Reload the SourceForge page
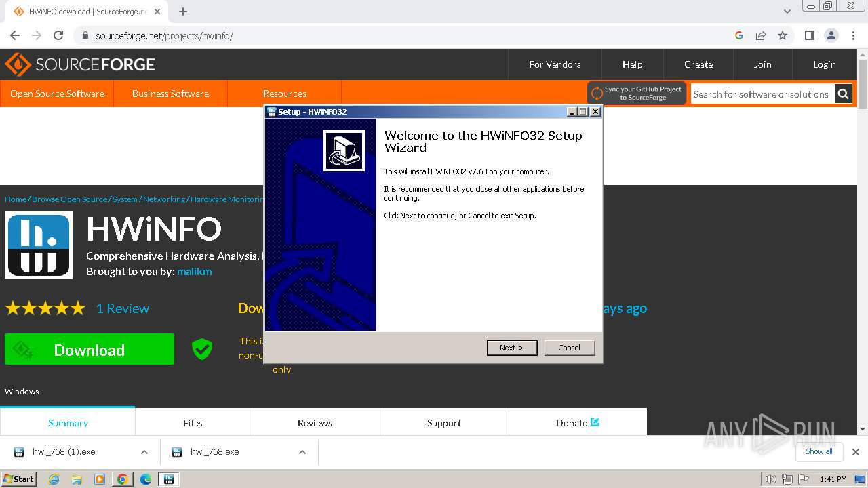This screenshot has height=488, width=868. [x=58, y=35]
